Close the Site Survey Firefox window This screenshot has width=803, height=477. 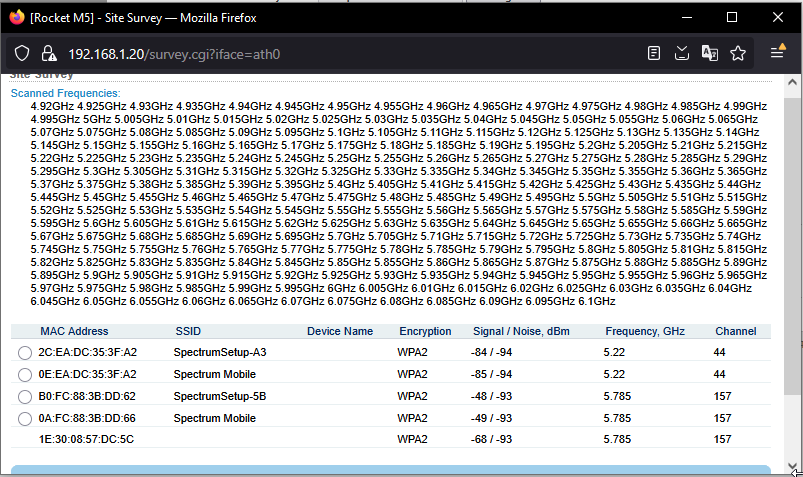coord(778,17)
